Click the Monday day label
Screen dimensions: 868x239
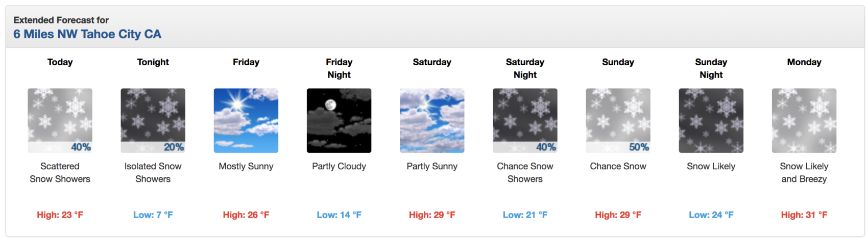tap(804, 62)
